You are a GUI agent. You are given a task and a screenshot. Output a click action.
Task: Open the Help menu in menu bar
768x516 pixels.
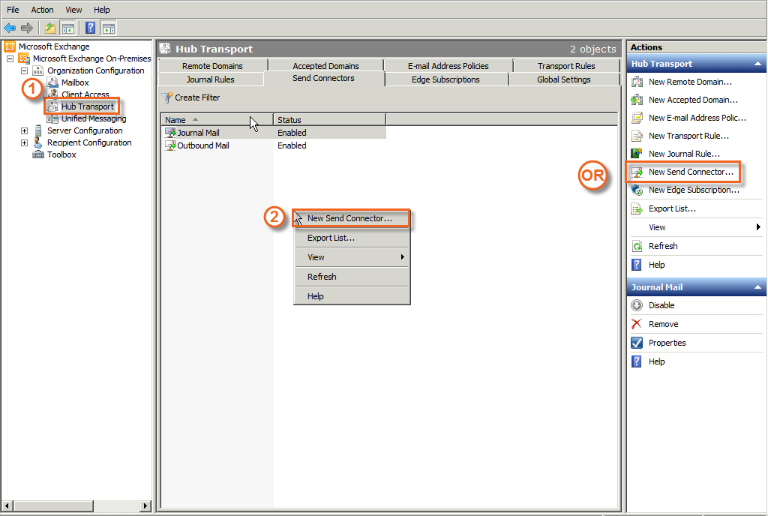[x=102, y=10]
